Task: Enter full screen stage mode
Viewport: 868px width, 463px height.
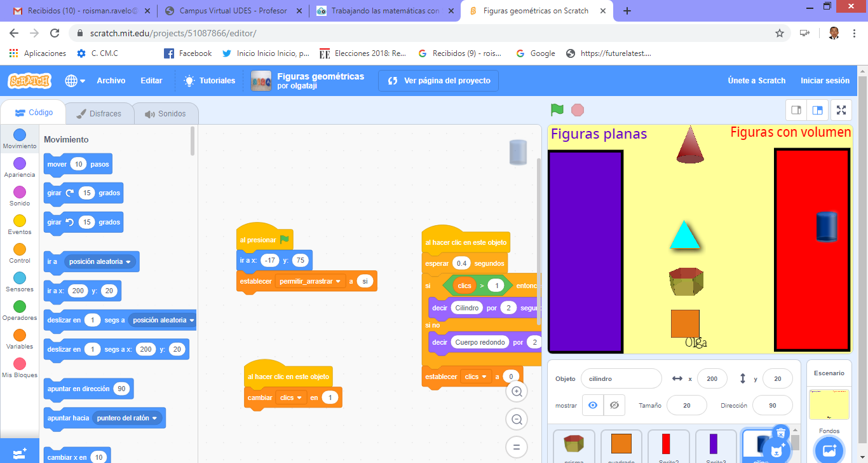Action: 841,110
